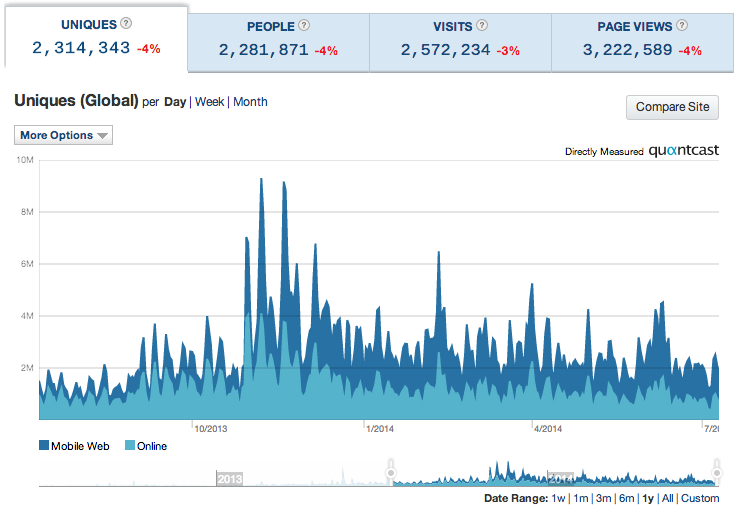Set date range to 3m

click(x=602, y=498)
